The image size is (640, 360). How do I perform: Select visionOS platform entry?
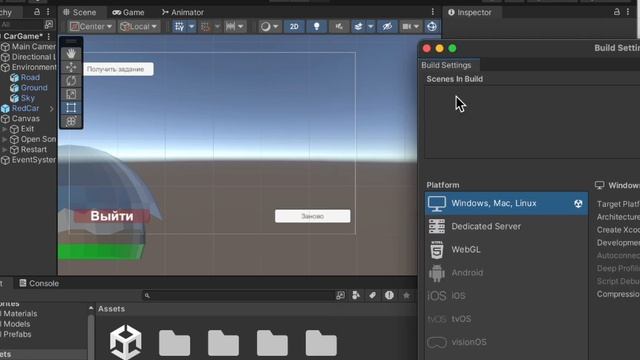(506, 342)
